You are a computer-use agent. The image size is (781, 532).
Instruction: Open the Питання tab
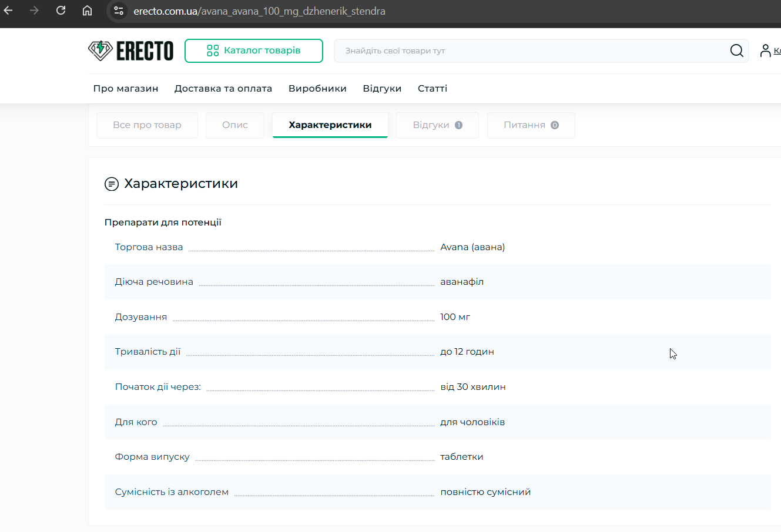point(531,125)
